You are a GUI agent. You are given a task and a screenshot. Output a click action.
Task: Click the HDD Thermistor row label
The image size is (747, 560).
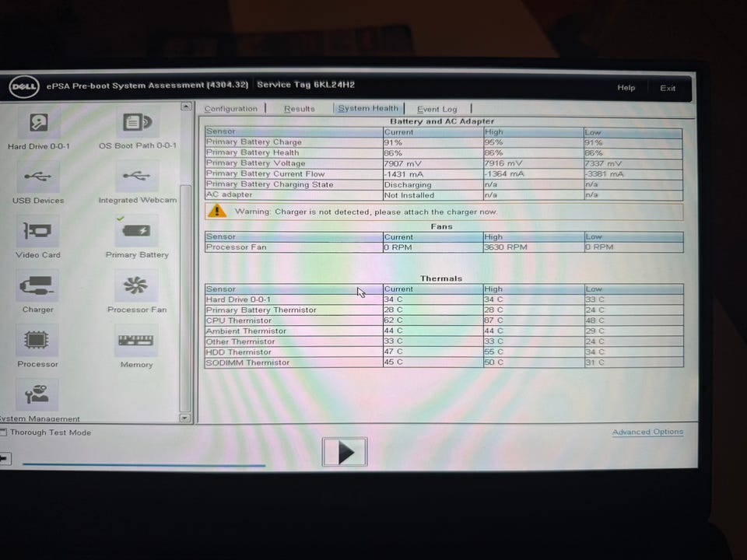tap(238, 352)
